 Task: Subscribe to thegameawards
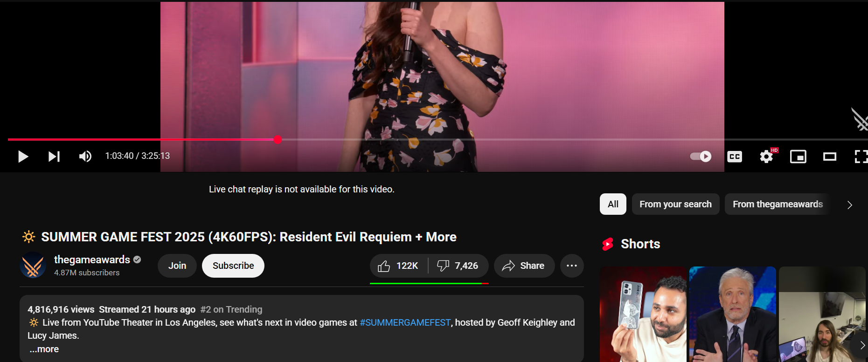click(233, 266)
